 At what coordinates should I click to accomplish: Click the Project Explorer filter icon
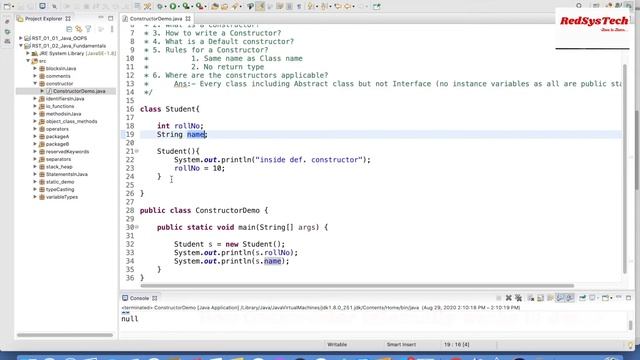coord(89,29)
